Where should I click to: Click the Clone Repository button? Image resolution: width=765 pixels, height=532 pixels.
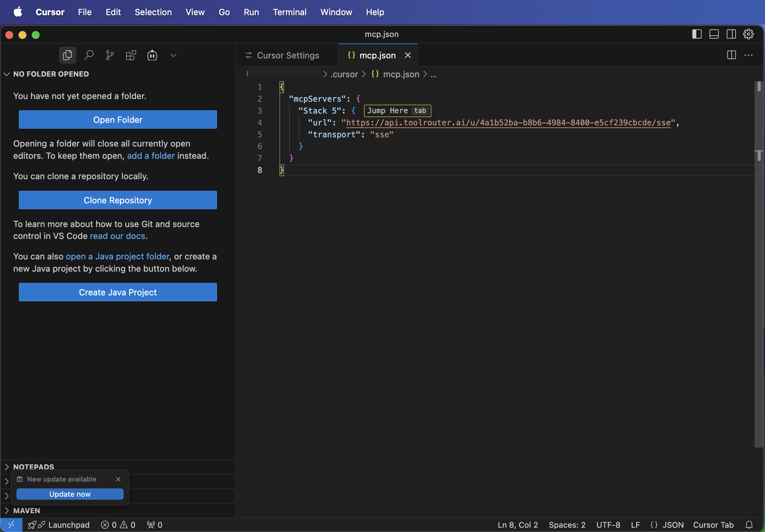coord(118,200)
